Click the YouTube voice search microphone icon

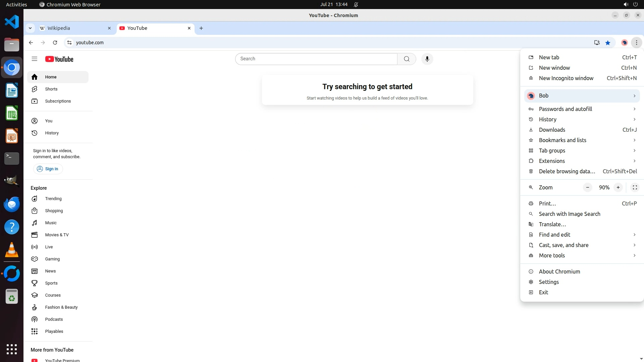pos(427,59)
